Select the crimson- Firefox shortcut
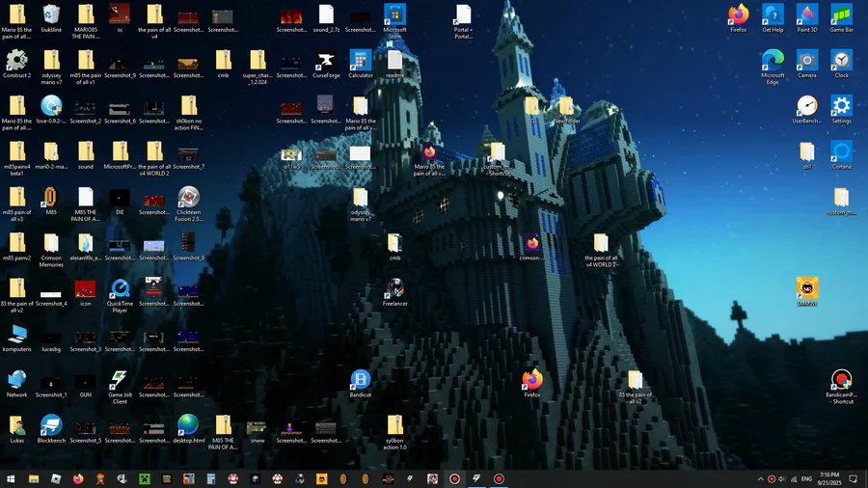The width and height of the screenshot is (868, 488). coord(532,243)
